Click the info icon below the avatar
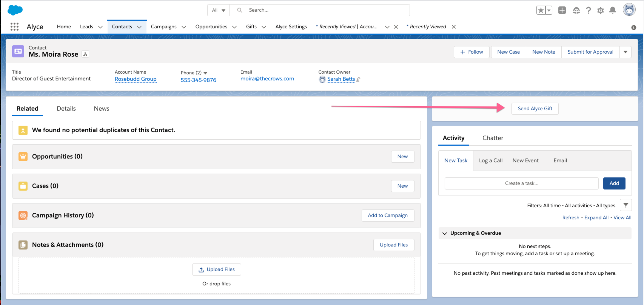Screen dimensions: 644x305 point(634,28)
